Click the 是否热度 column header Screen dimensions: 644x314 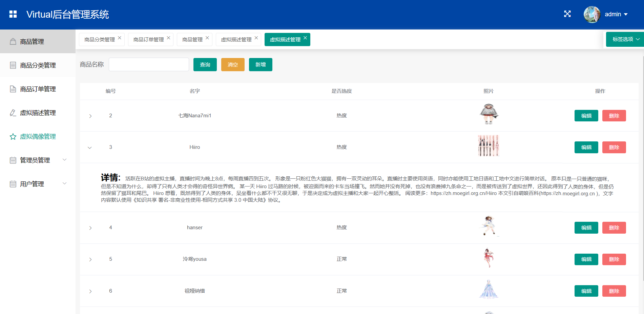[x=341, y=91]
